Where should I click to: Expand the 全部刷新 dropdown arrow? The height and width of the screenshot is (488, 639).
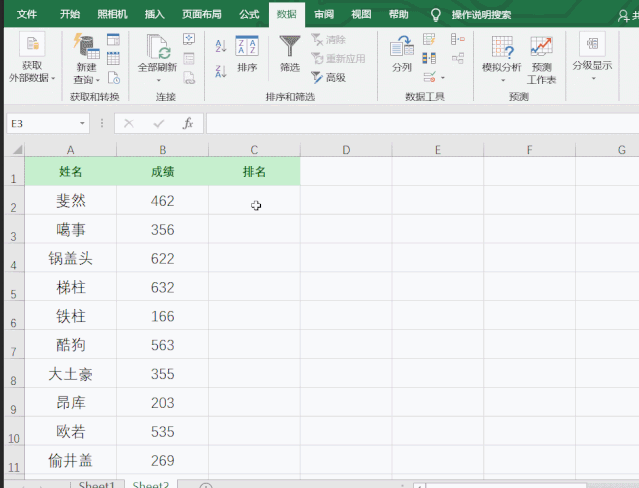click(158, 80)
